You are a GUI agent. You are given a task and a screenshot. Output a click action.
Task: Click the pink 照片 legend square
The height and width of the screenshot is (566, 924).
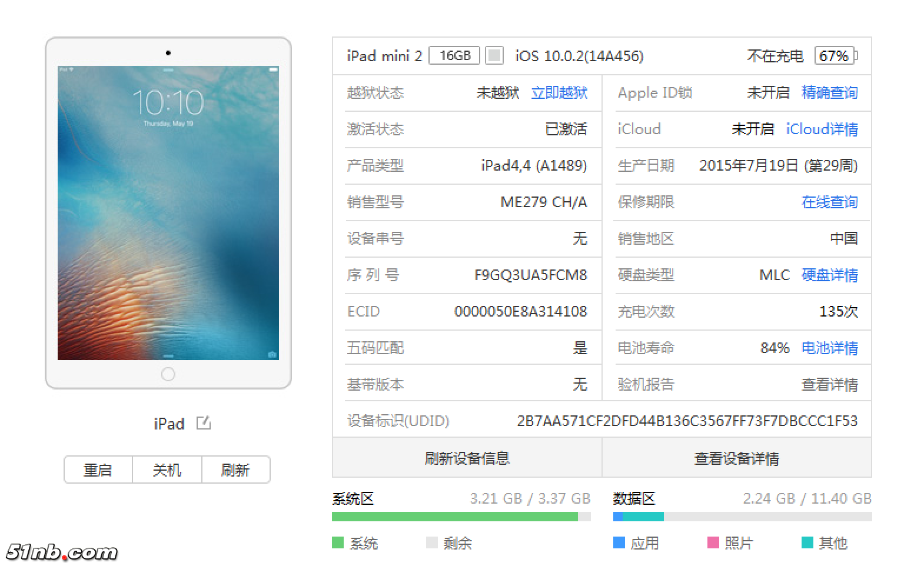point(713,542)
